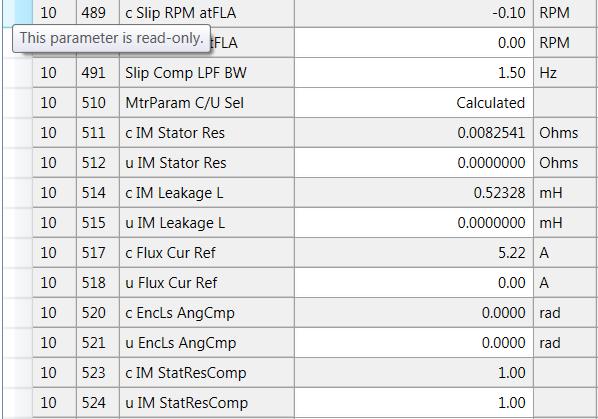Open the 'Calculated' value selector
Viewport: 598px width, 419px height.
tap(414, 103)
